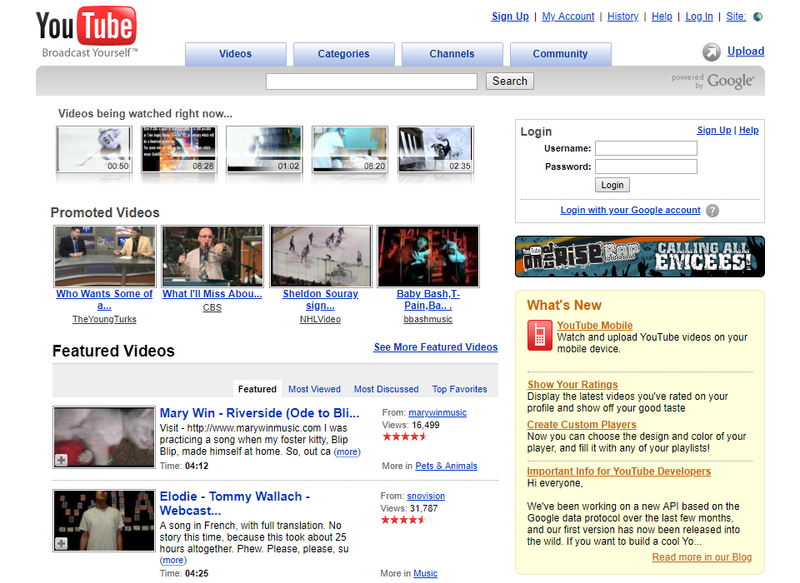The height and width of the screenshot is (583, 800).
Task: Open the Categories tab
Action: [343, 54]
